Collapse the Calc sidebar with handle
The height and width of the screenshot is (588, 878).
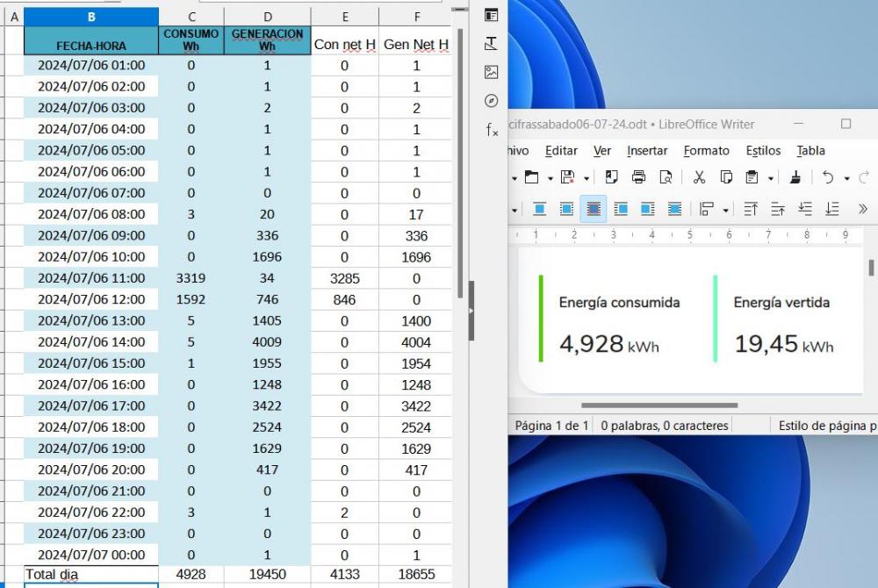(x=471, y=311)
